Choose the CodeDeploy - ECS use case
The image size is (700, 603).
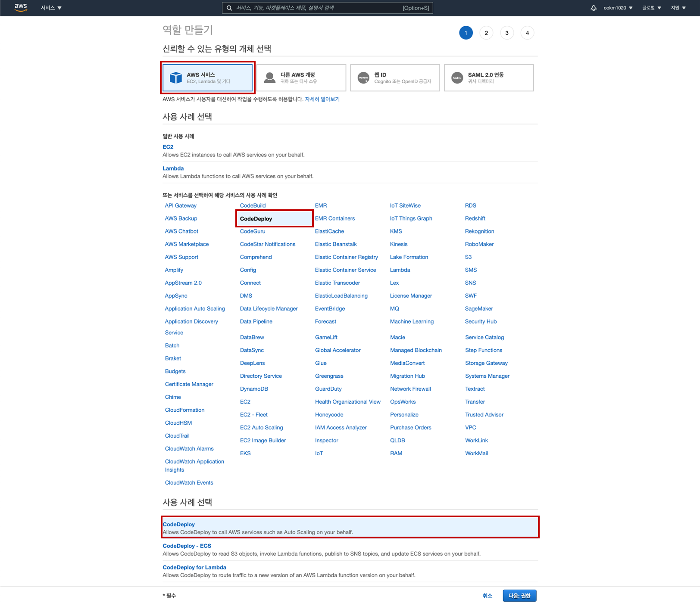coord(187,546)
